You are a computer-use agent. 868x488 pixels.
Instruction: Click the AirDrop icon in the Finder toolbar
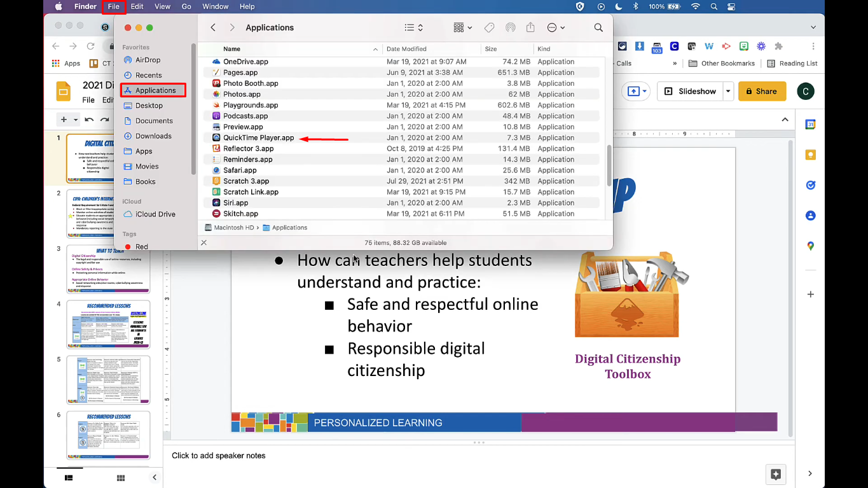(x=510, y=27)
